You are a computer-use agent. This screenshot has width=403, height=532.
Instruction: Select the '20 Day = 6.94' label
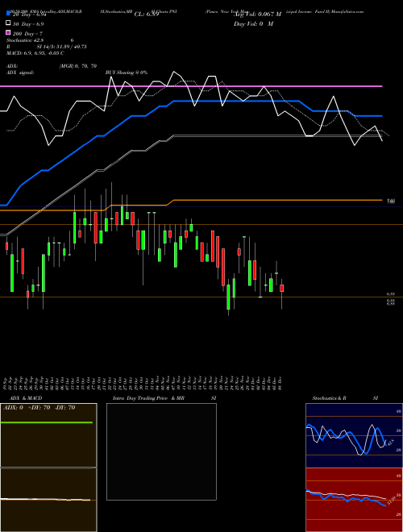pyautogui.click(x=29, y=15)
